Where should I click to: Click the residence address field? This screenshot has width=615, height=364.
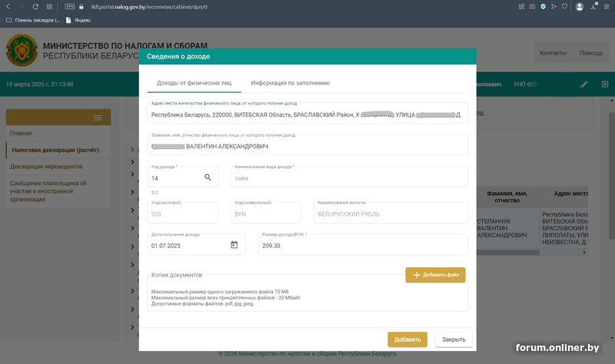[307, 113]
